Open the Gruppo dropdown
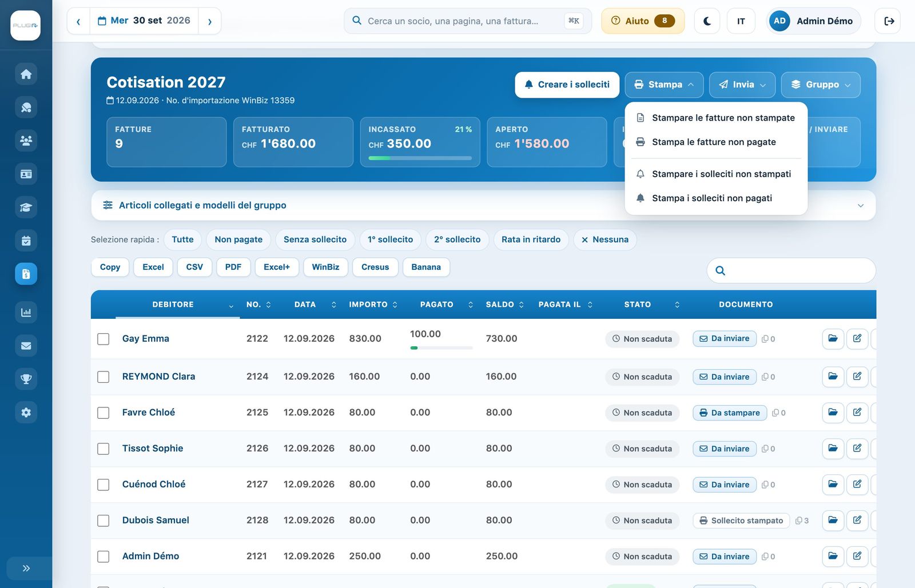Screen dimensions: 915x588 821,85
